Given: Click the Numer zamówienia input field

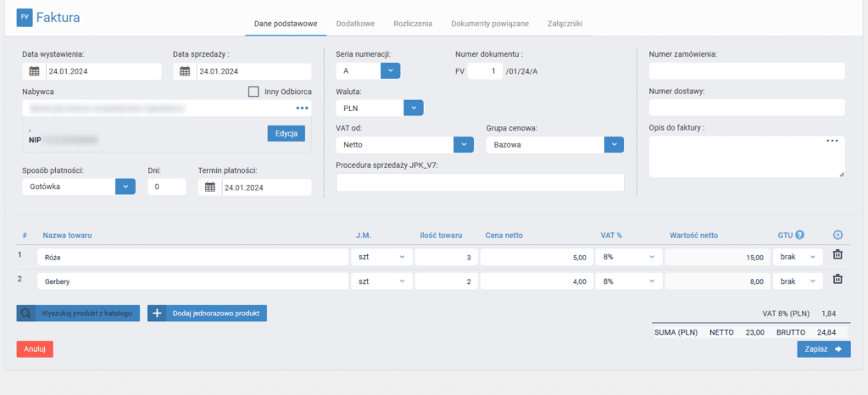Looking at the screenshot, I should pyautogui.click(x=746, y=71).
